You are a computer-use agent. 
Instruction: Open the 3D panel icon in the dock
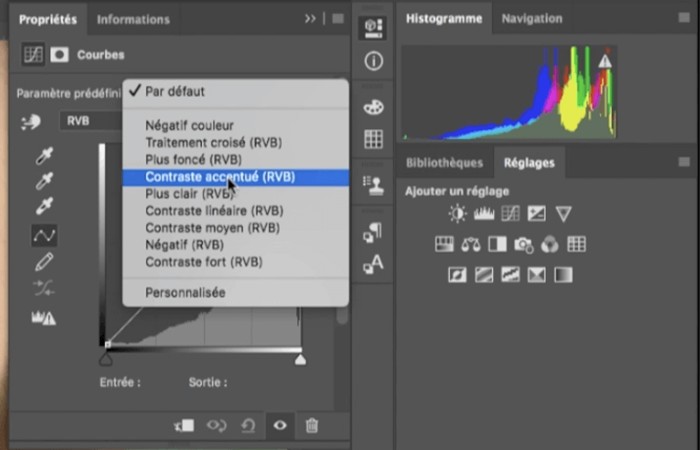click(x=373, y=28)
